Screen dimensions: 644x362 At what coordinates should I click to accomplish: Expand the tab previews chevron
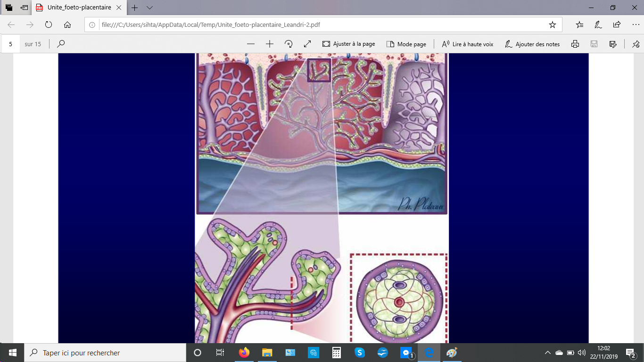(x=149, y=8)
